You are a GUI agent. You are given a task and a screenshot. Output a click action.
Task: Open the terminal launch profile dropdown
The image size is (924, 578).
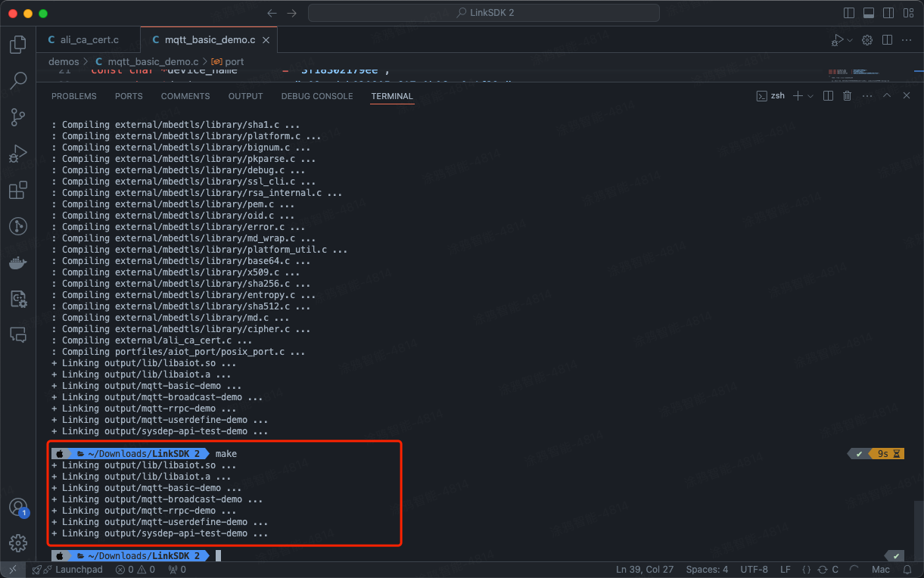(x=810, y=96)
